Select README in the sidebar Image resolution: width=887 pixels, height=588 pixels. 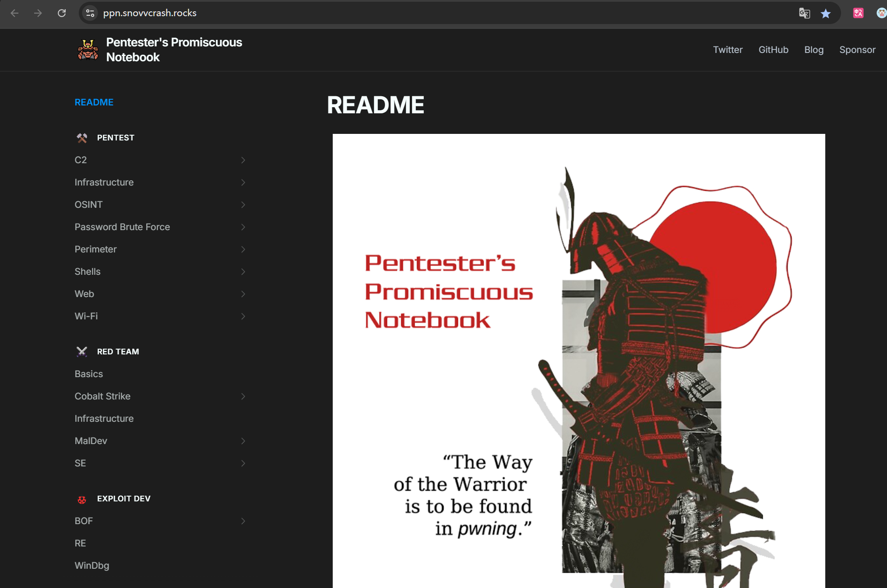pyautogui.click(x=94, y=102)
